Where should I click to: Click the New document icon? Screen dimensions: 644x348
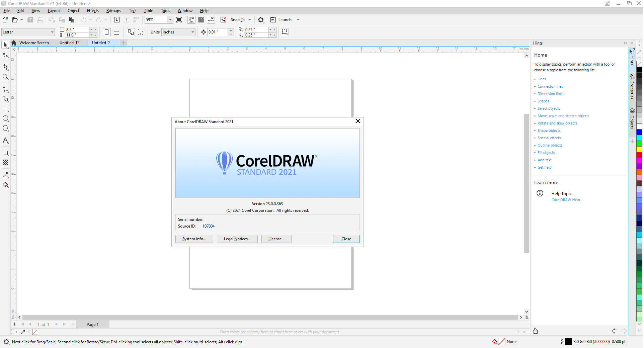coord(5,20)
